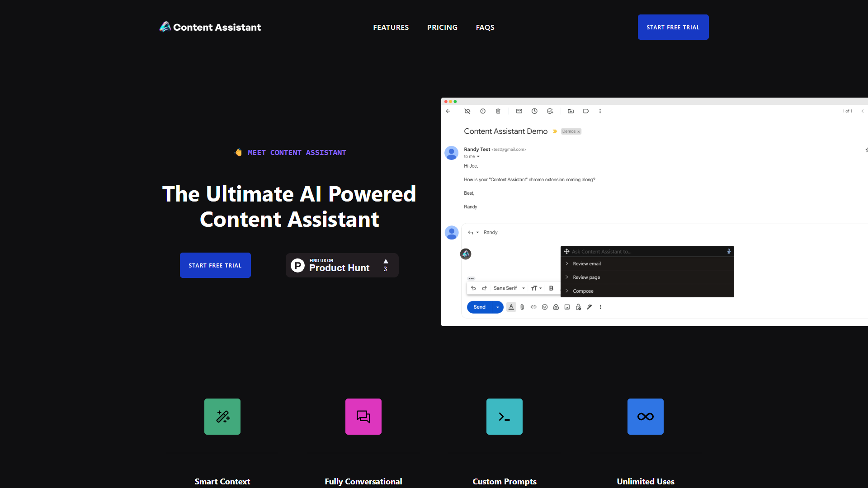Toggle the formatting options A button
This screenshot has width=868, height=488.
click(511, 307)
